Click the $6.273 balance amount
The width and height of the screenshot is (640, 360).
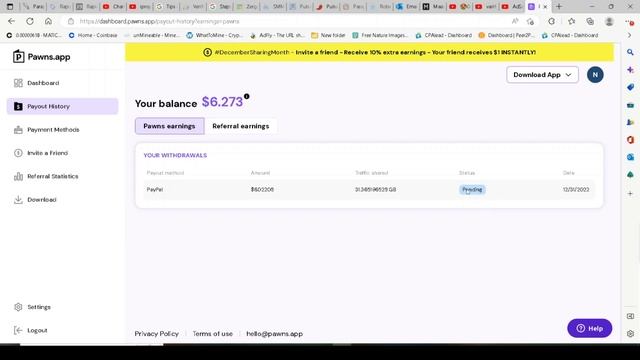[222, 102]
